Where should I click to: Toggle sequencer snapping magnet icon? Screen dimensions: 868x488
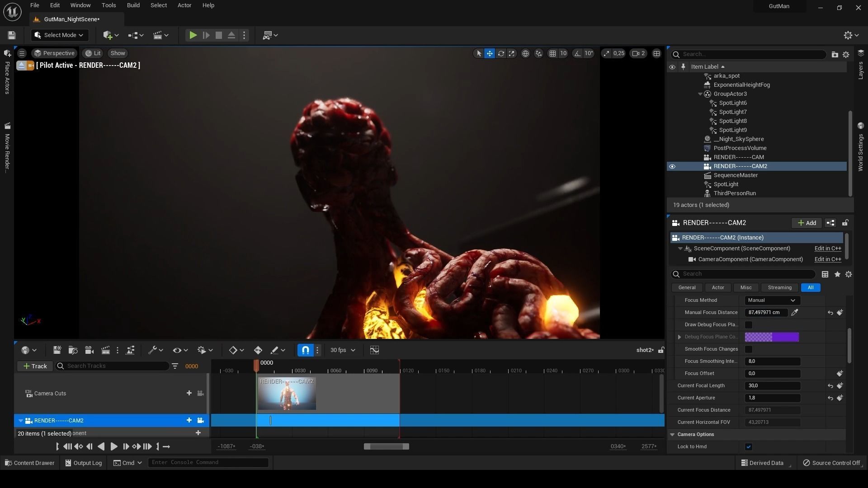(x=306, y=350)
